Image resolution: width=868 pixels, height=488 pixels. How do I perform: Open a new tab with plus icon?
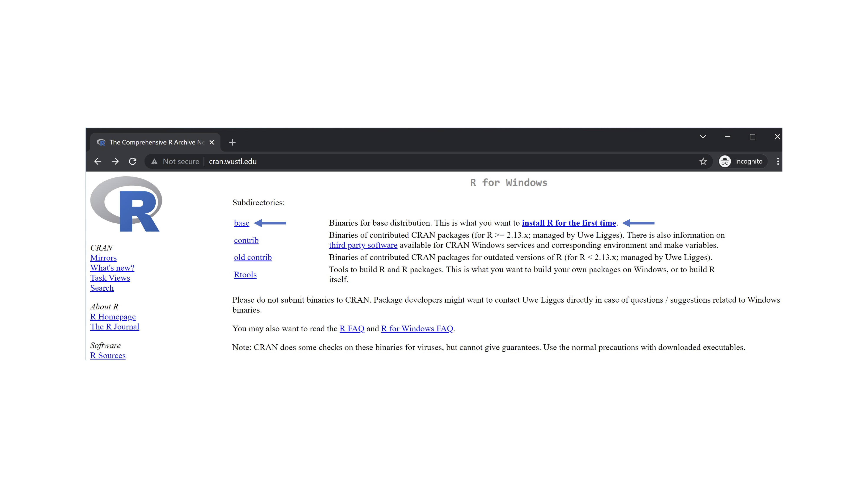[x=232, y=142]
